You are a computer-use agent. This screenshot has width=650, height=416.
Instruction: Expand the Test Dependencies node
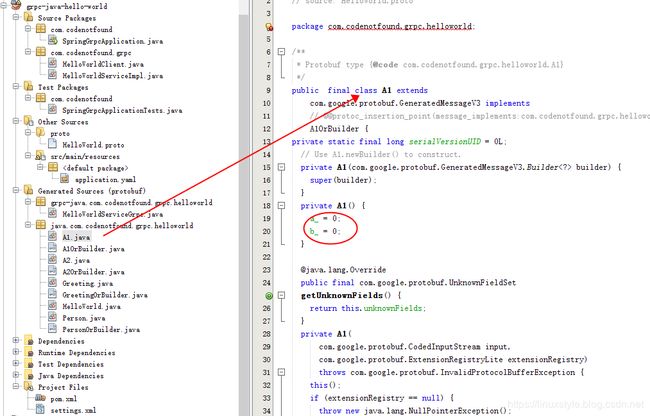point(16,364)
